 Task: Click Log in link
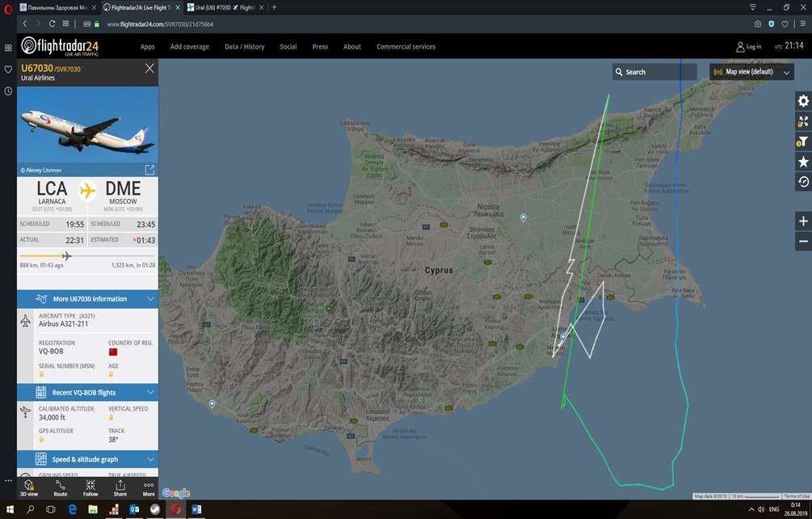coord(749,47)
